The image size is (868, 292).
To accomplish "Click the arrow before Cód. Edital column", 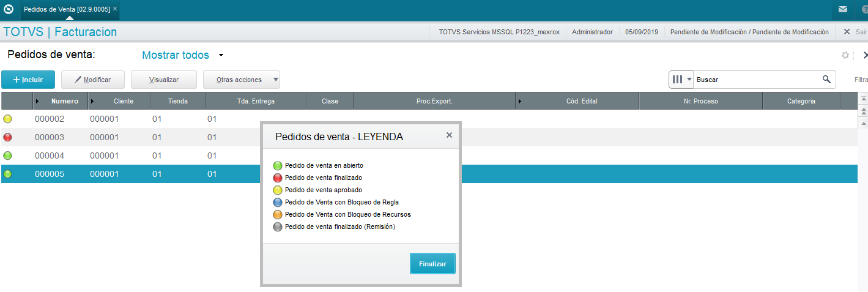I will (520, 101).
